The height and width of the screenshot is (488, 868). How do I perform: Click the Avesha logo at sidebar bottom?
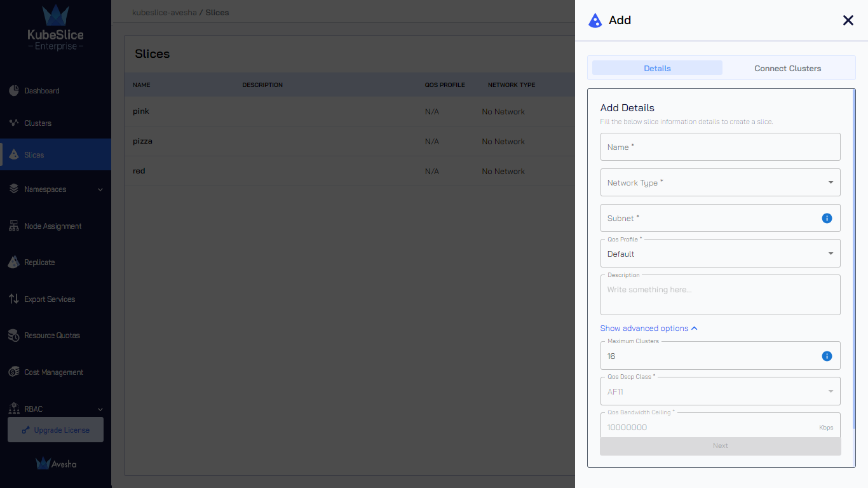[x=56, y=464]
